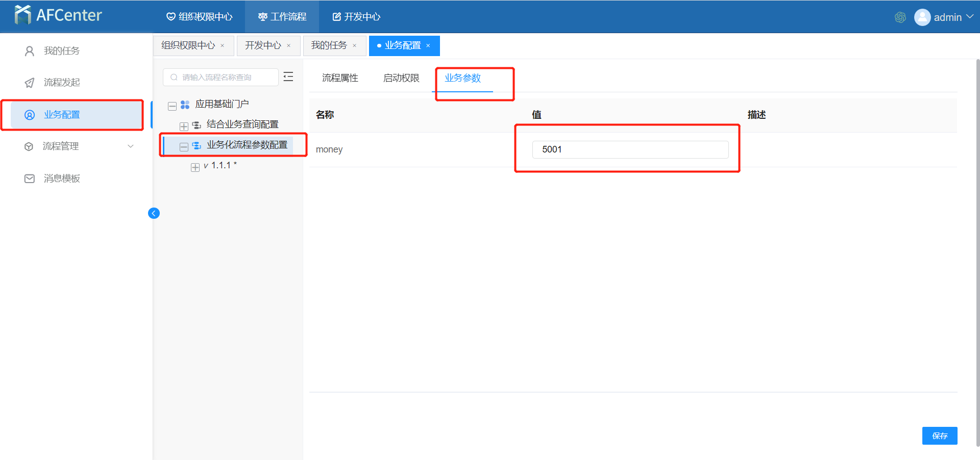
Task: Click the AFCenter logo icon
Action: point(23,15)
